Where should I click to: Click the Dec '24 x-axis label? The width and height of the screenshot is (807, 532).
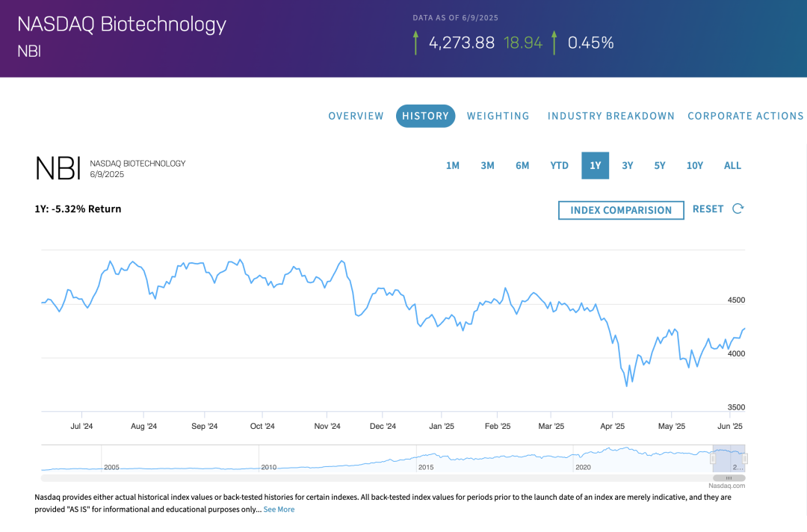click(383, 426)
